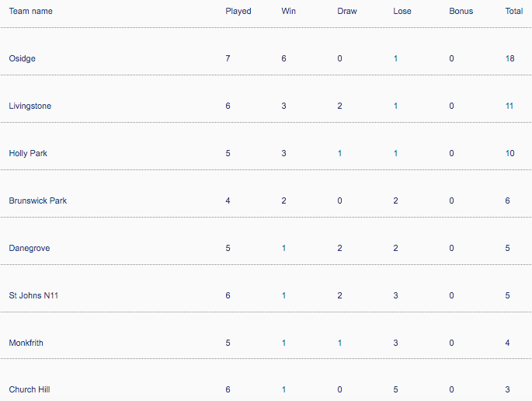Select the Livingstone team name
This screenshot has height=401, width=532.
click(x=30, y=106)
